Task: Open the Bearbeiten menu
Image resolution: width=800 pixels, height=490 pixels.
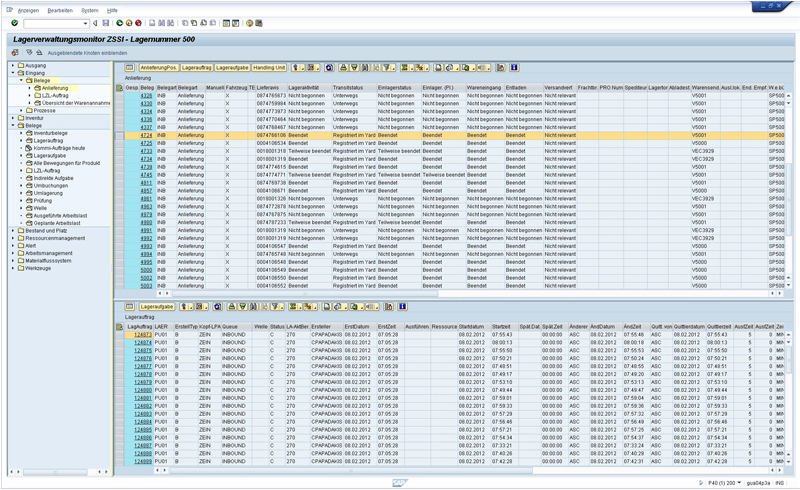Action: [60, 10]
